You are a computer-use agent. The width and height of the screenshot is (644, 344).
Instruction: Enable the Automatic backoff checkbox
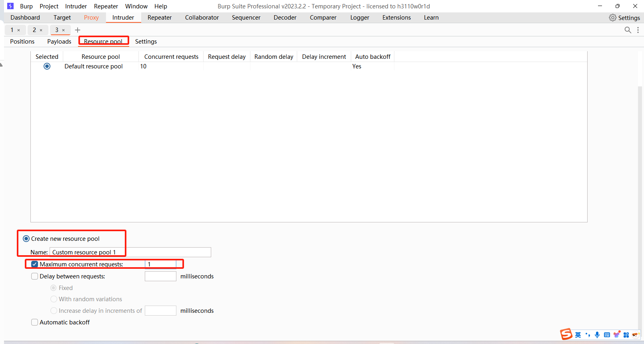point(35,322)
